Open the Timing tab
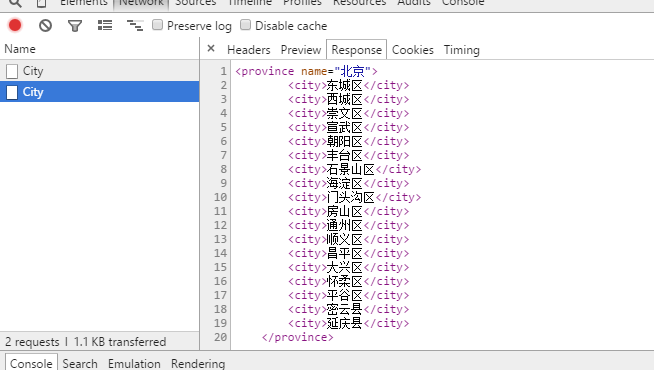Screen dimensions: 654x370 pyautogui.click(x=461, y=50)
